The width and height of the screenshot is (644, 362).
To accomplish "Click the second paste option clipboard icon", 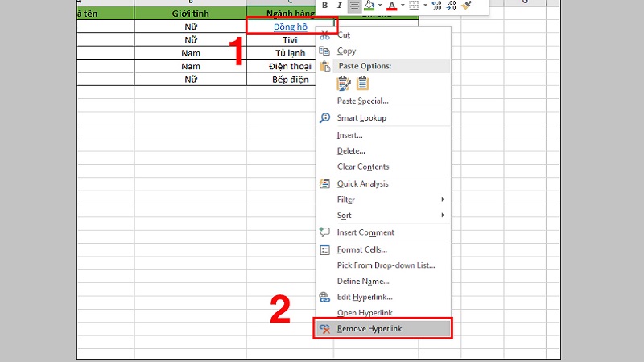I will click(x=362, y=83).
